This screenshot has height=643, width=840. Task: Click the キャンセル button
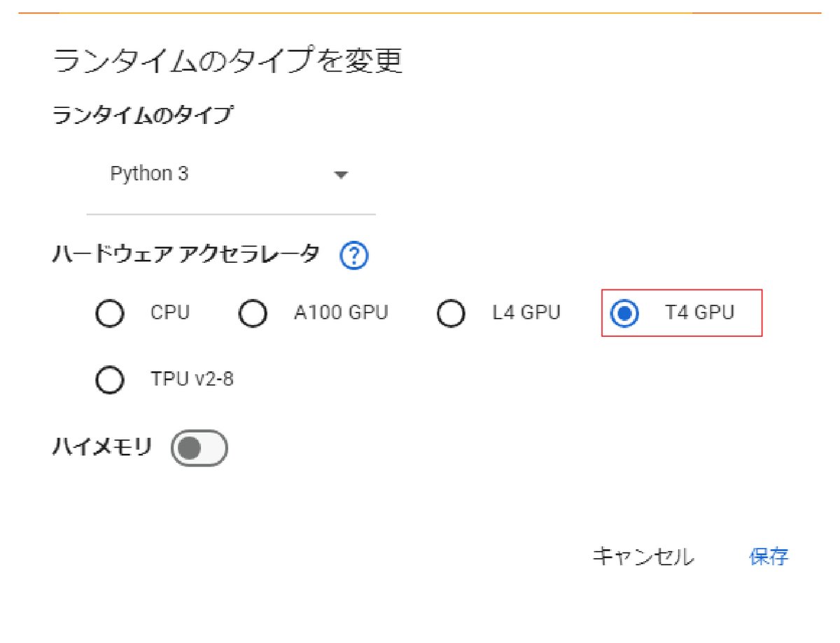643,557
